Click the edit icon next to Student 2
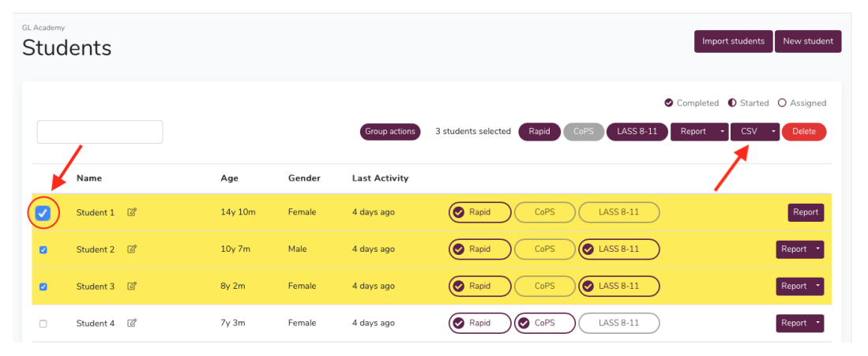 [x=132, y=249]
